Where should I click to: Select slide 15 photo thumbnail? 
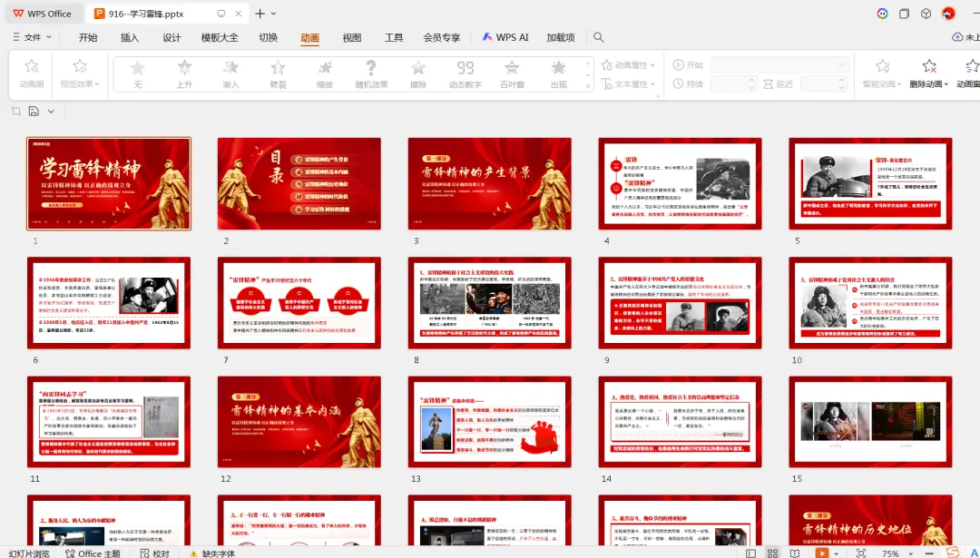click(x=870, y=422)
